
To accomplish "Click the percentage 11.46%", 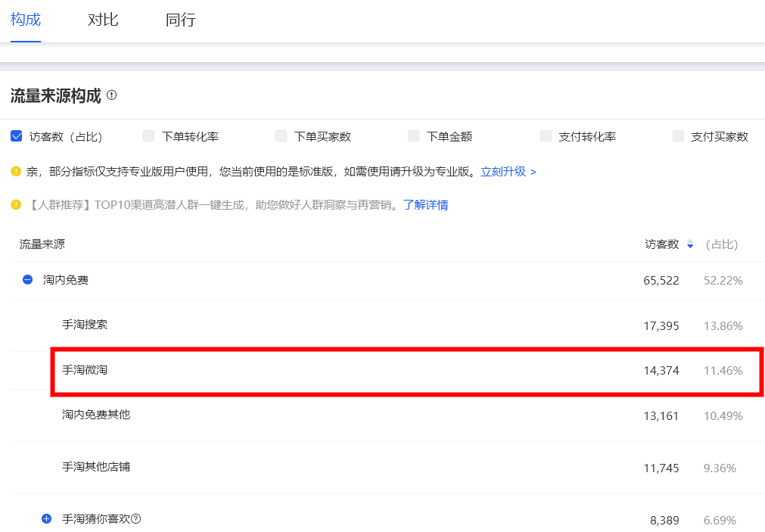I will point(723,371).
